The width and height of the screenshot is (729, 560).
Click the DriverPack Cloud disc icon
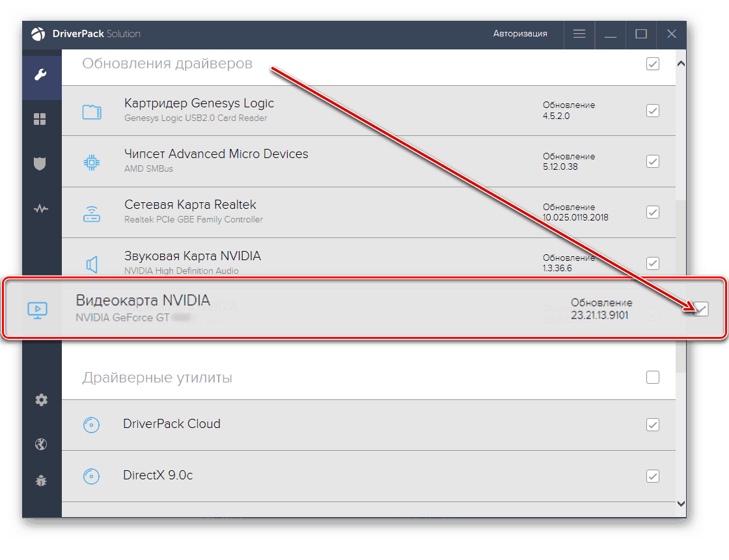(92, 425)
